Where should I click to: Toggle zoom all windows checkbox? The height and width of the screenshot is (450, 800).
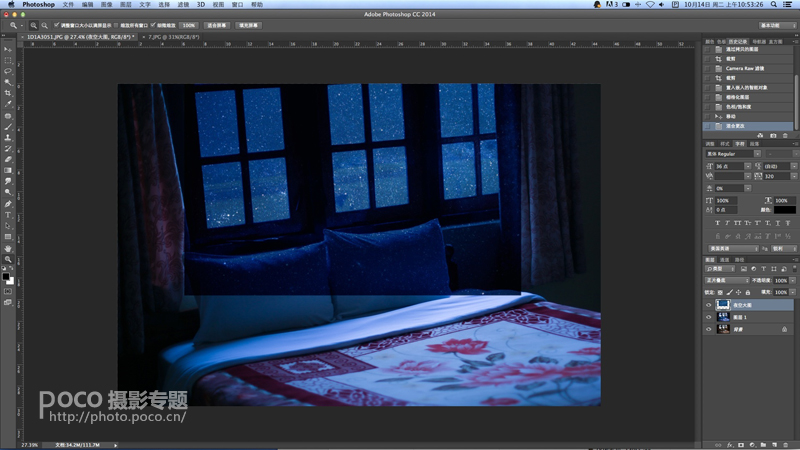pyautogui.click(x=116, y=25)
